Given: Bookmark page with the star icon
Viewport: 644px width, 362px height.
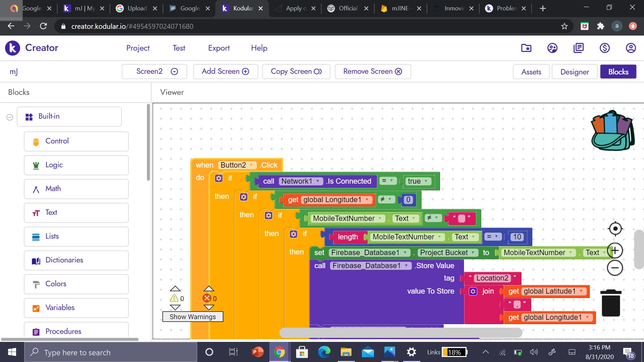Looking at the screenshot, I should tap(565, 26).
